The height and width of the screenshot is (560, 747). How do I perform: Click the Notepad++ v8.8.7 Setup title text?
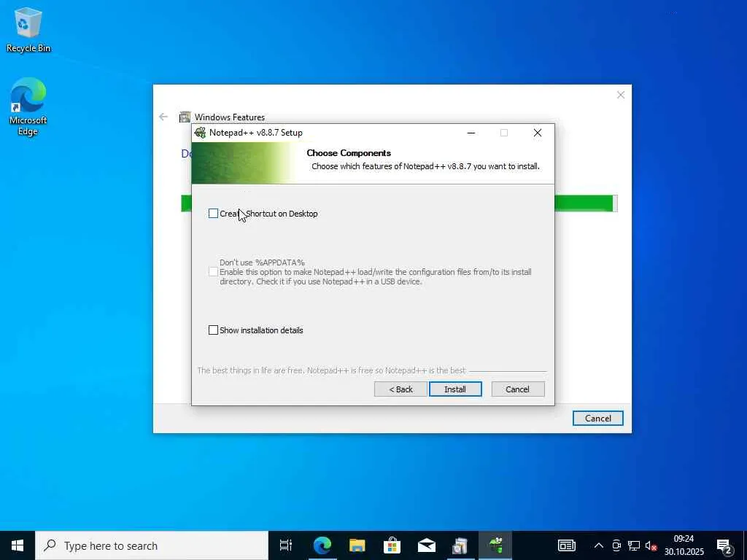click(256, 133)
